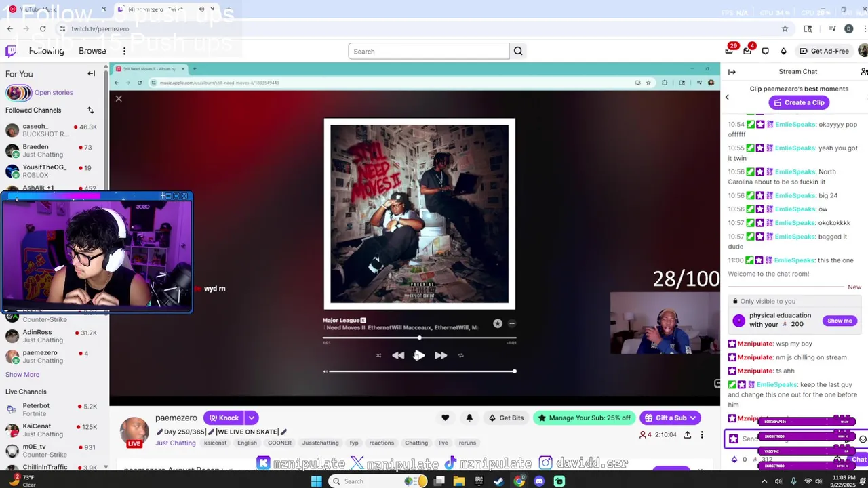The width and height of the screenshot is (868, 488).
Task: Click the Twitch search input field
Action: coord(429,52)
